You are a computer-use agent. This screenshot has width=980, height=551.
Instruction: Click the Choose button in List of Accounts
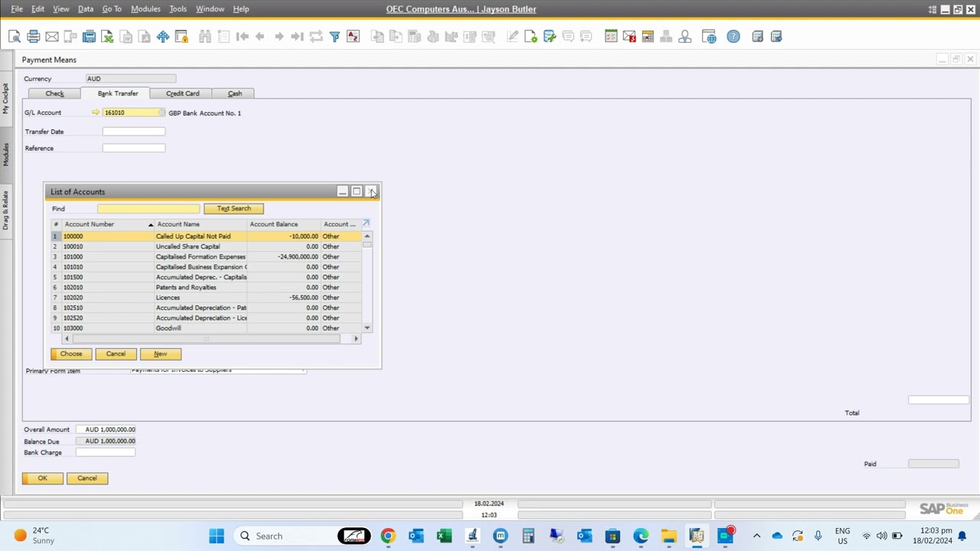click(71, 354)
